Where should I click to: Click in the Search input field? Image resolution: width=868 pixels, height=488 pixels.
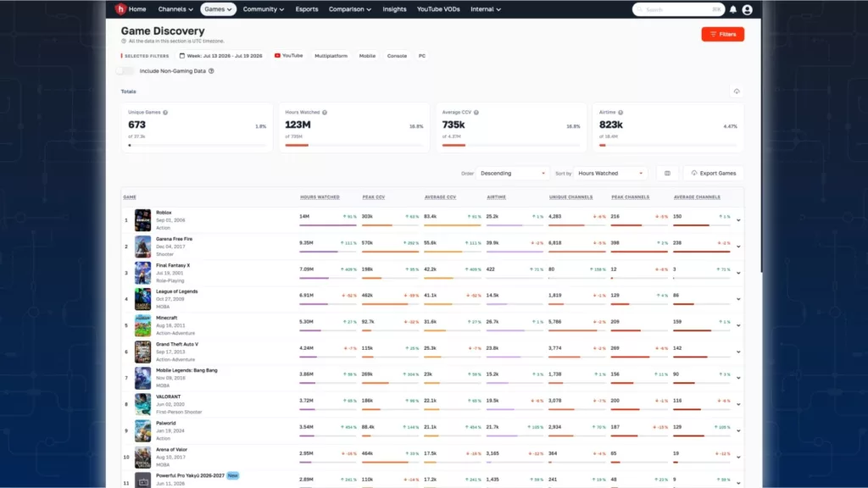678,9
